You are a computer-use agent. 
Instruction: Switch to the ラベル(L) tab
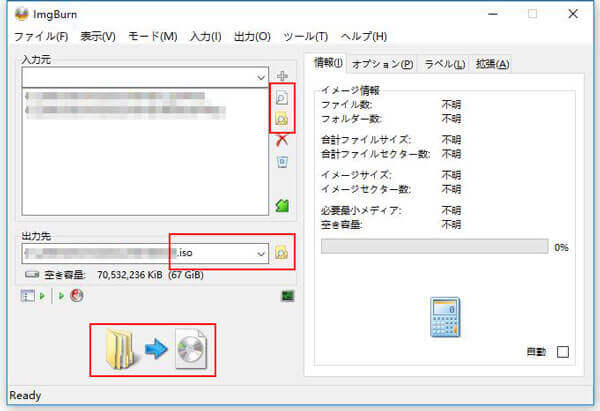coord(445,64)
